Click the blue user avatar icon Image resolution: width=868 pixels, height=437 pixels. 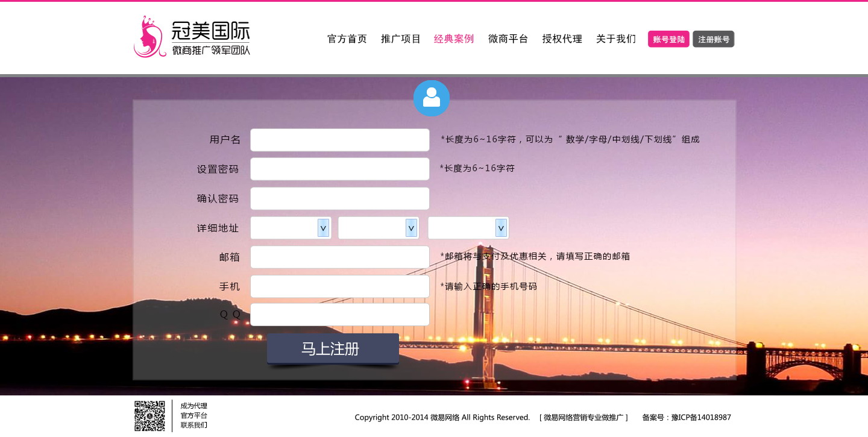(x=432, y=98)
